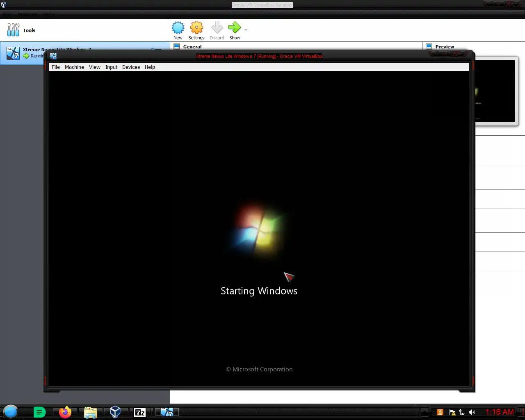This screenshot has width=525, height=420.
Task: Open the file explorer folder on taskbar
Action: pos(90,412)
